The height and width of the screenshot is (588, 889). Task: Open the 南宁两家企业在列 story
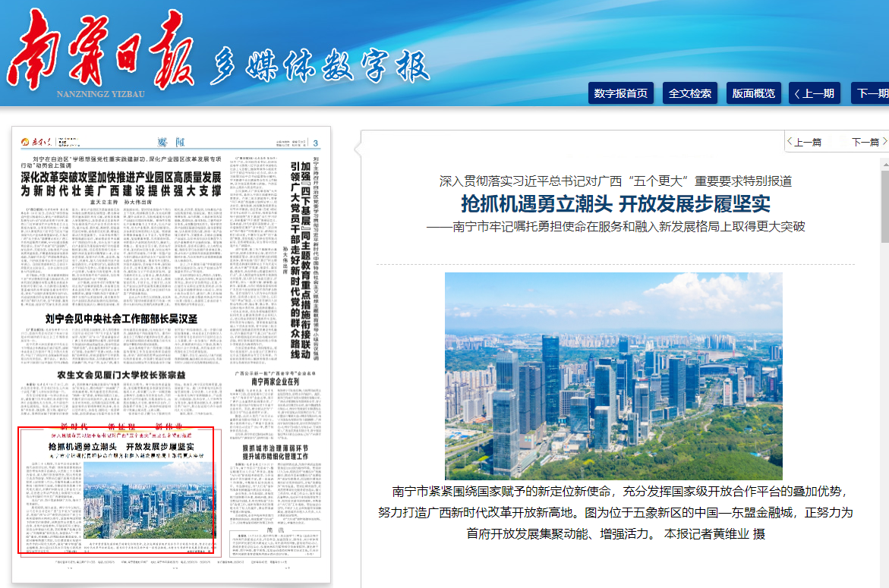[x=275, y=382]
